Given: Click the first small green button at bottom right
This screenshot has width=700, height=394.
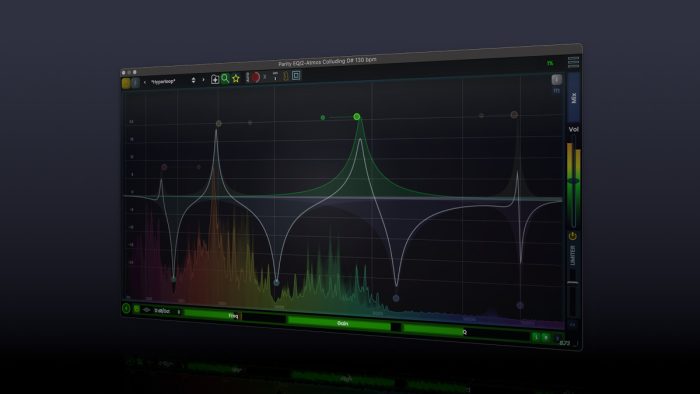Looking at the screenshot, I should pos(536,337).
